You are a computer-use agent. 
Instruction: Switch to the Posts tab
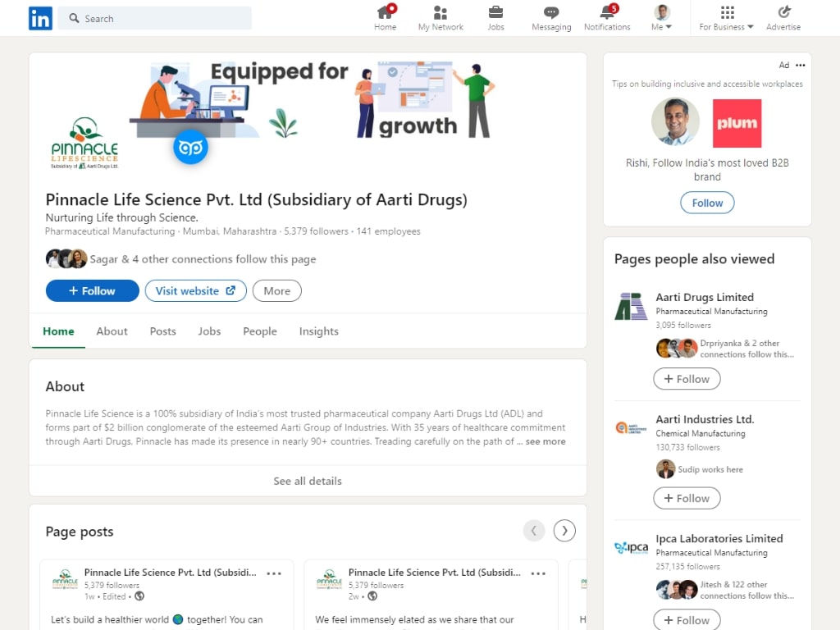pyautogui.click(x=162, y=331)
